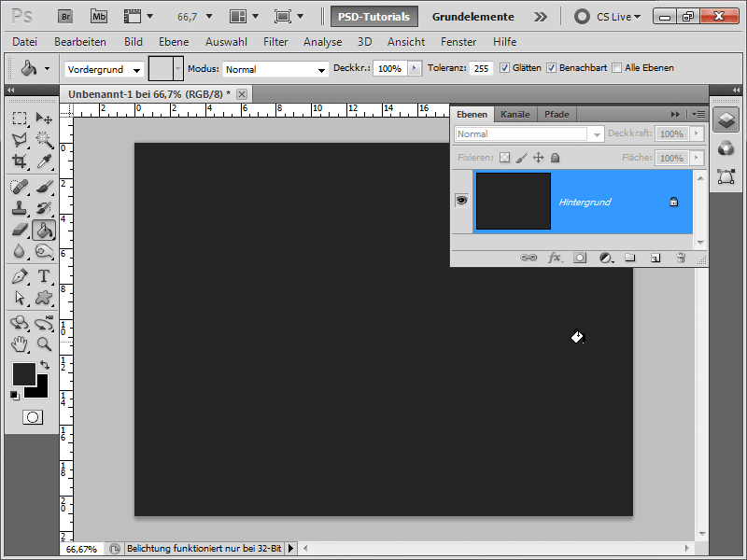Click the foreground color swatch

tap(24, 374)
